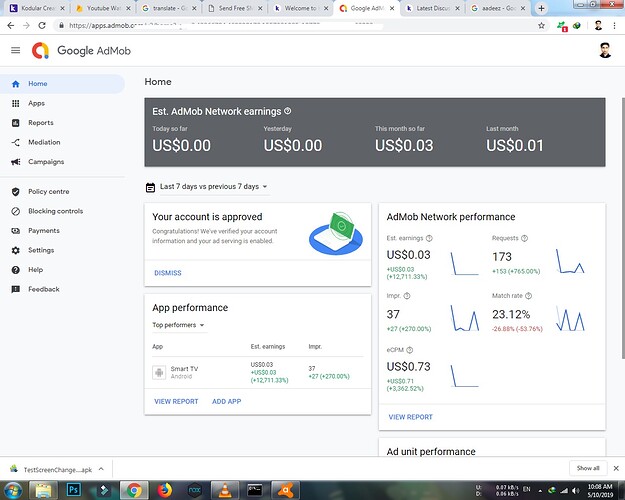625x500 pixels.
Task: Click browser forward arrow
Action: (x=26, y=26)
